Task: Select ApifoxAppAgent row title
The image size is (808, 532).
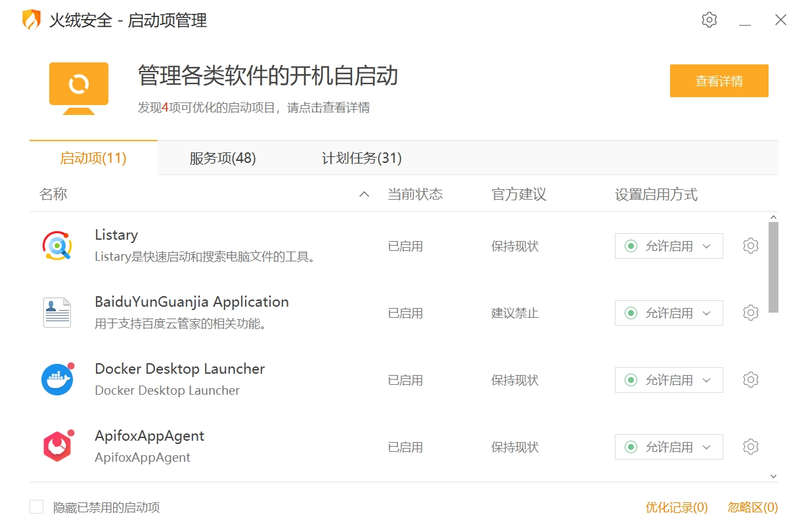Action: (x=150, y=436)
